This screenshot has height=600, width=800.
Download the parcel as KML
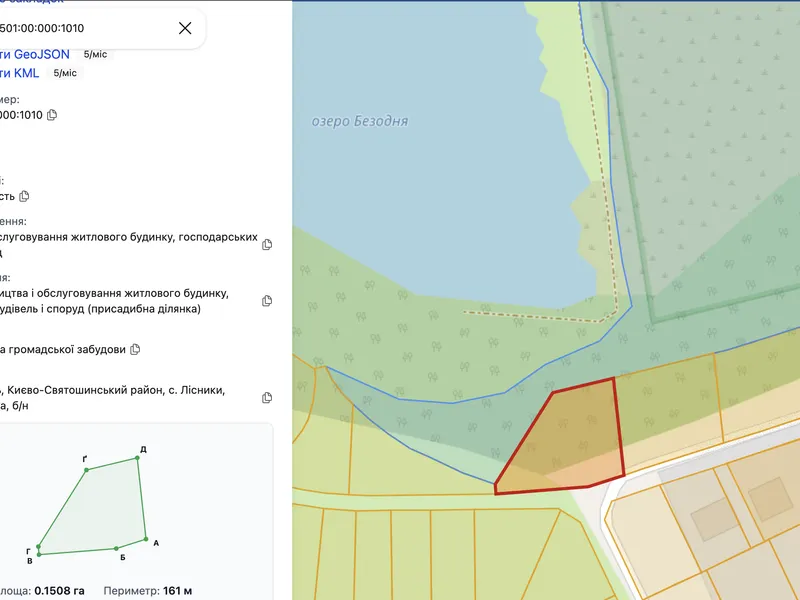pyautogui.click(x=19, y=73)
